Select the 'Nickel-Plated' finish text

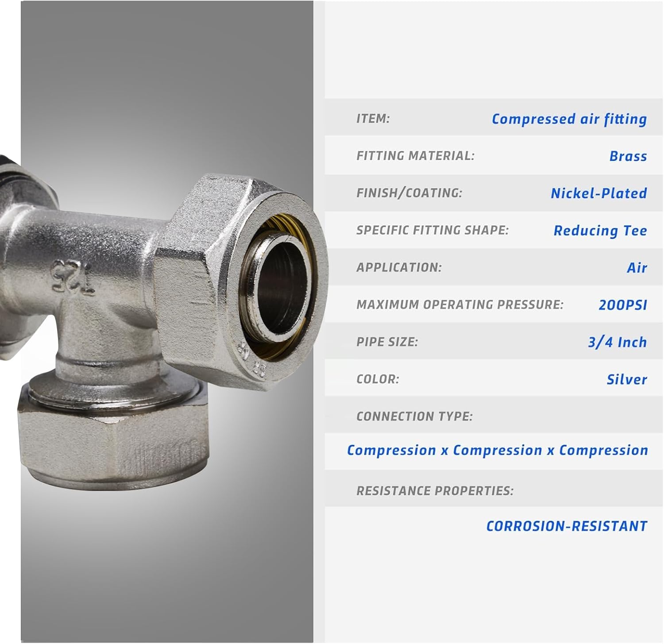click(x=599, y=193)
